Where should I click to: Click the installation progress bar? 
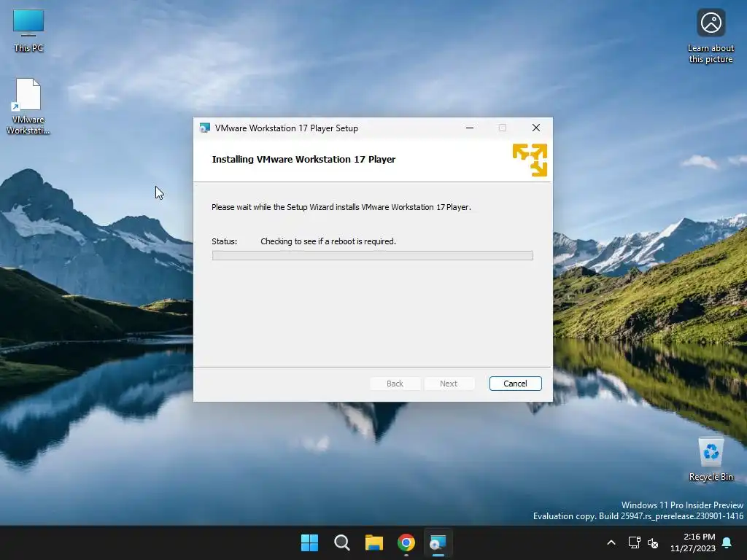pos(373,256)
